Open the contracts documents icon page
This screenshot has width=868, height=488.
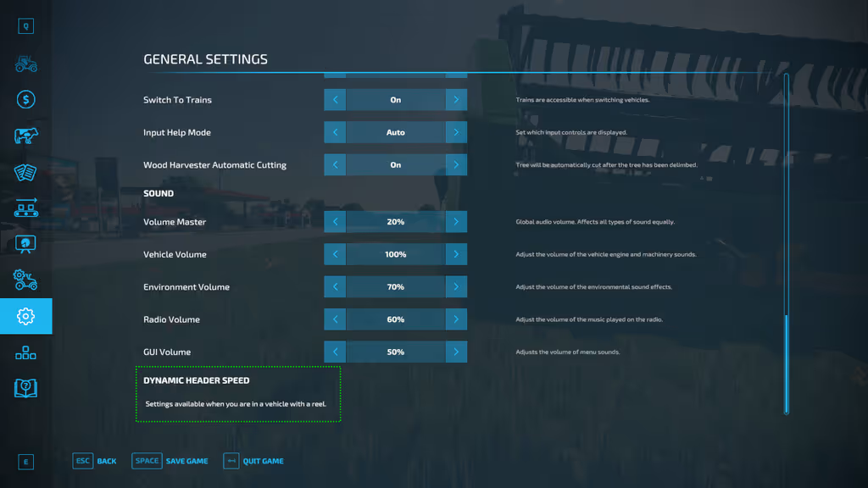(25, 172)
